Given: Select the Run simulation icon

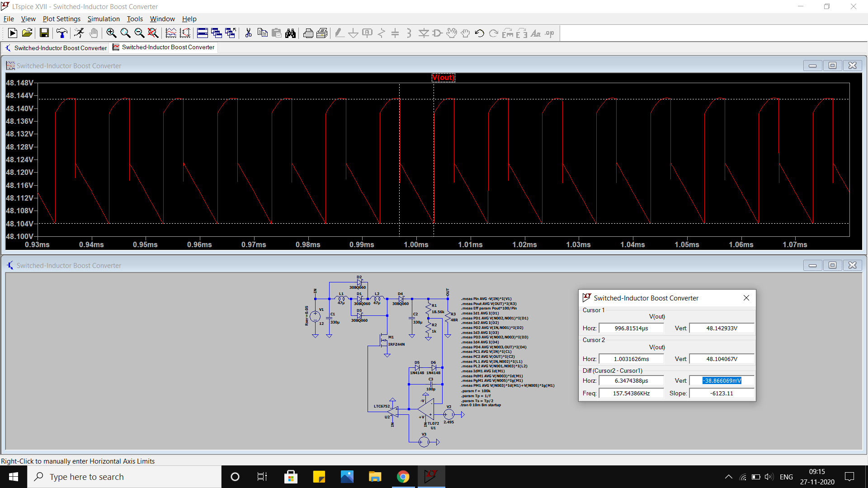Looking at the screenshot, I should tap(12, 33).
